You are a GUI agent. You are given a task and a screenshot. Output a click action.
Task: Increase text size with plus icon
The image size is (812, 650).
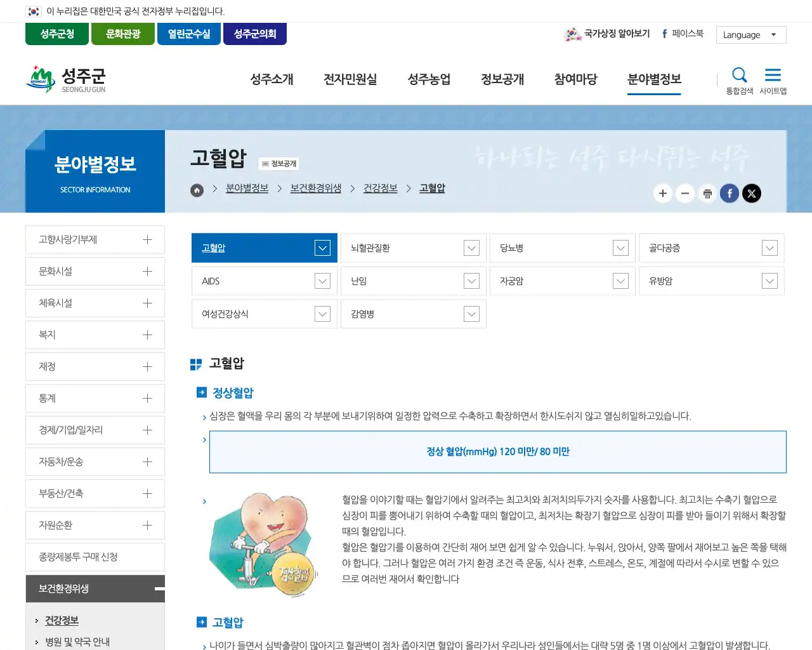(663, 194)
